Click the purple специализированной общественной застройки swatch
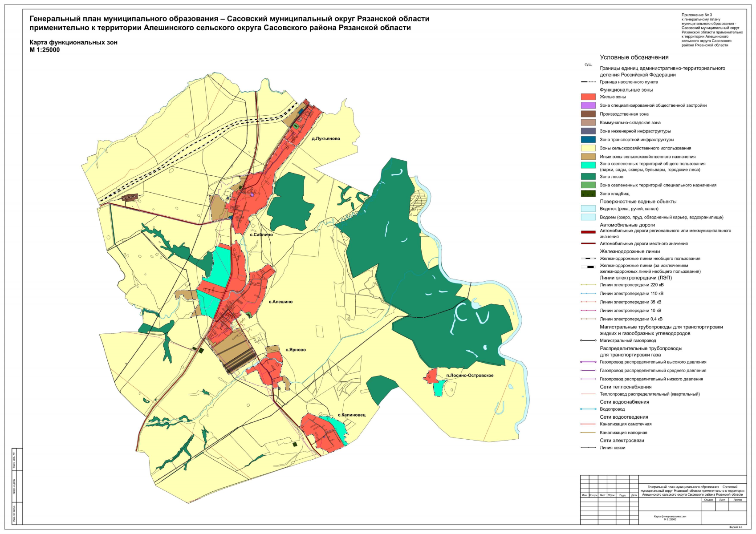Screen dimensions: 756x534 coord(588,105)
